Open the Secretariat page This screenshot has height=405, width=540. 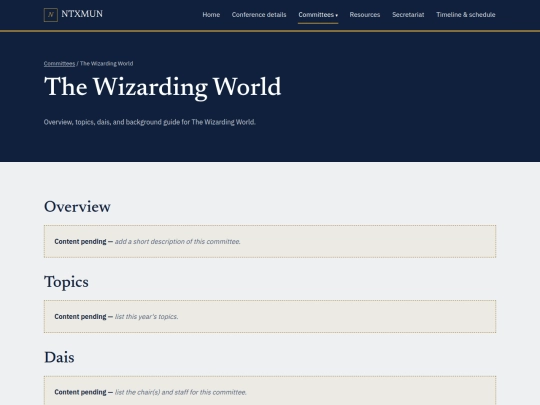408,15
